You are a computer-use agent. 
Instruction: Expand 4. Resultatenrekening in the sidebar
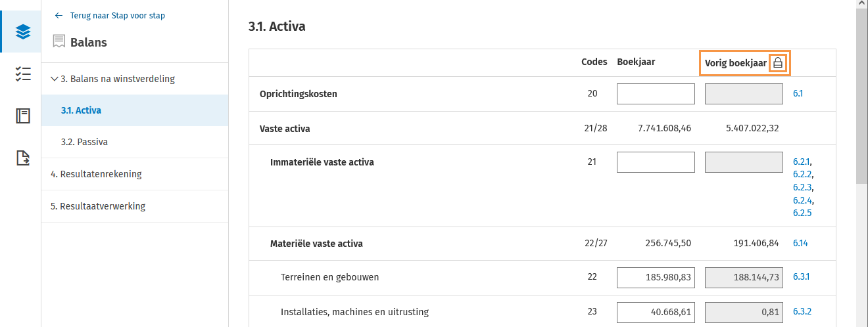click(96, 174)
